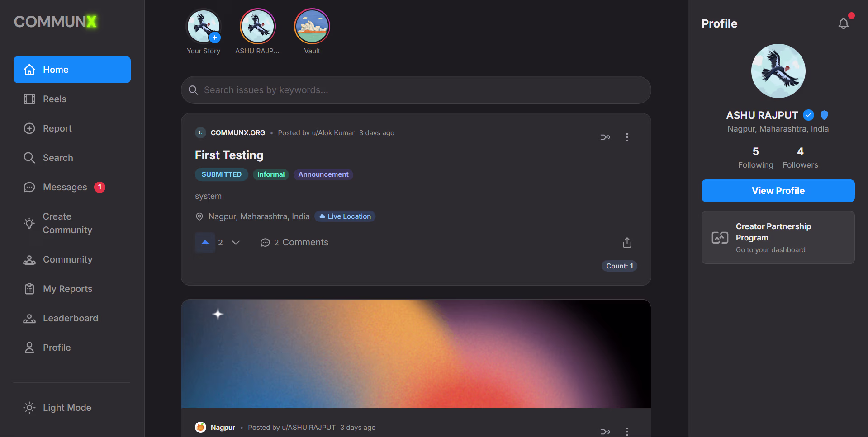Click the Creator Partnership Program icon
This screenshot has width=868, height=437.
(720, 238)
